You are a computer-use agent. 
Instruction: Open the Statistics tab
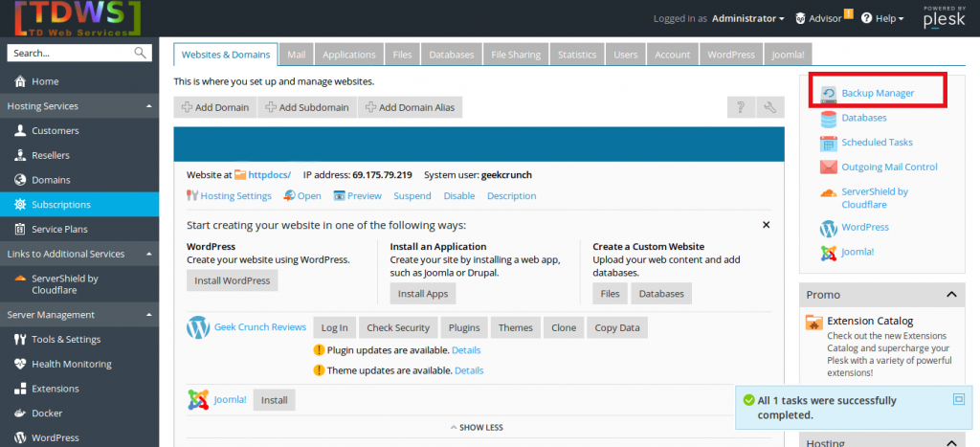[x=577, y=55]
